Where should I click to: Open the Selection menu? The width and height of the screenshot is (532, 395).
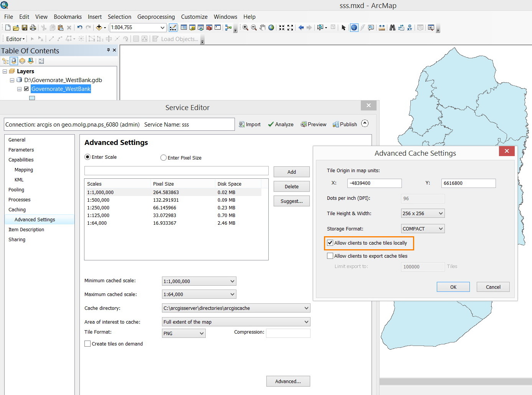[119, 17]
